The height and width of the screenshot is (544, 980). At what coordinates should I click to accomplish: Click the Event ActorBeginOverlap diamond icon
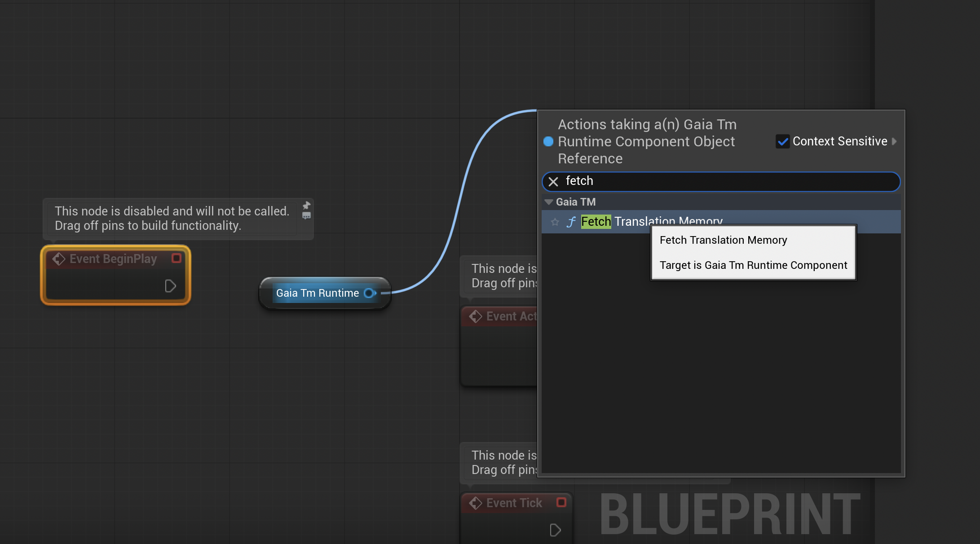[x=476, y=316]
